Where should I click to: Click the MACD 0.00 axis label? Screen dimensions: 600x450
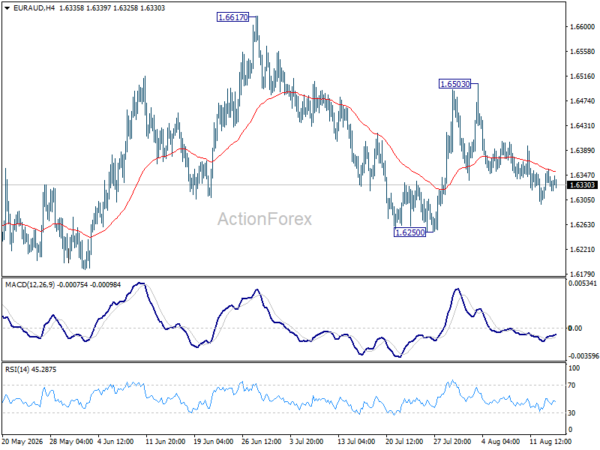[x=576, y=328]
